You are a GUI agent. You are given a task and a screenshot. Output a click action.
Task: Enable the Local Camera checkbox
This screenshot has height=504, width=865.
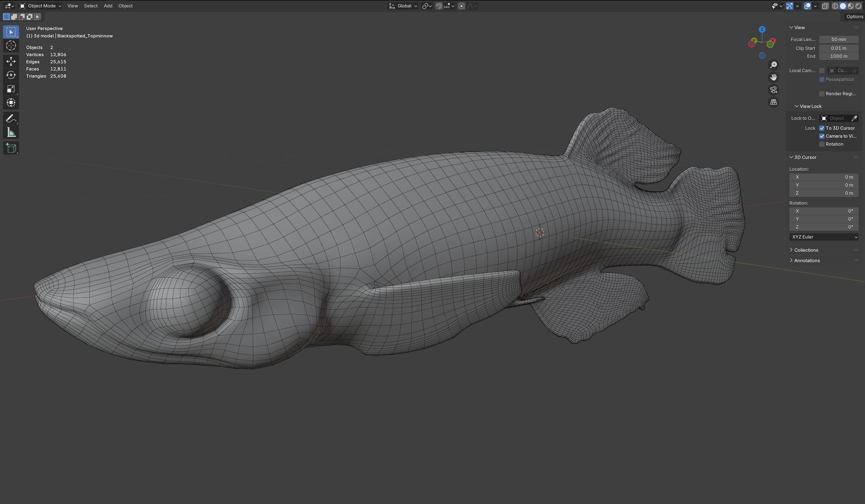coord(822,70)
